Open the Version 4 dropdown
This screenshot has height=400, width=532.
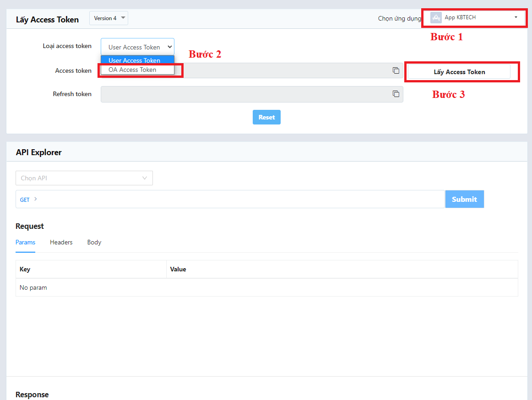[x=109, y=18]
